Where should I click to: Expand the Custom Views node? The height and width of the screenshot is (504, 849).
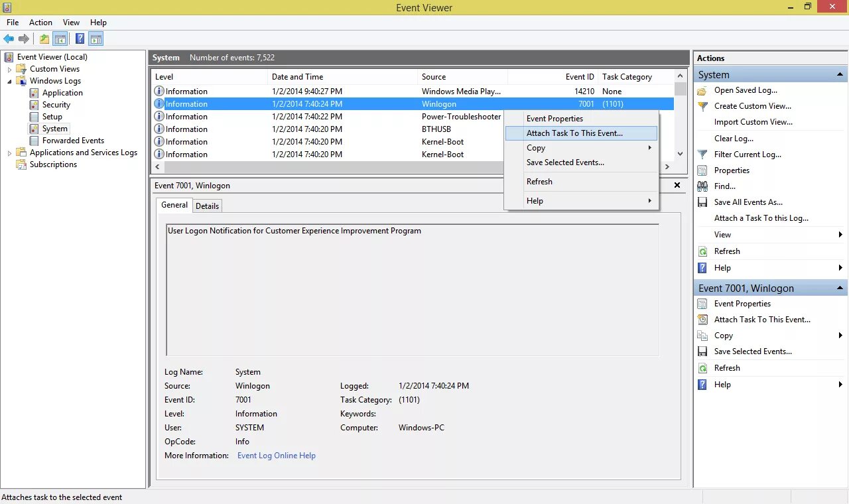(9, 69)
